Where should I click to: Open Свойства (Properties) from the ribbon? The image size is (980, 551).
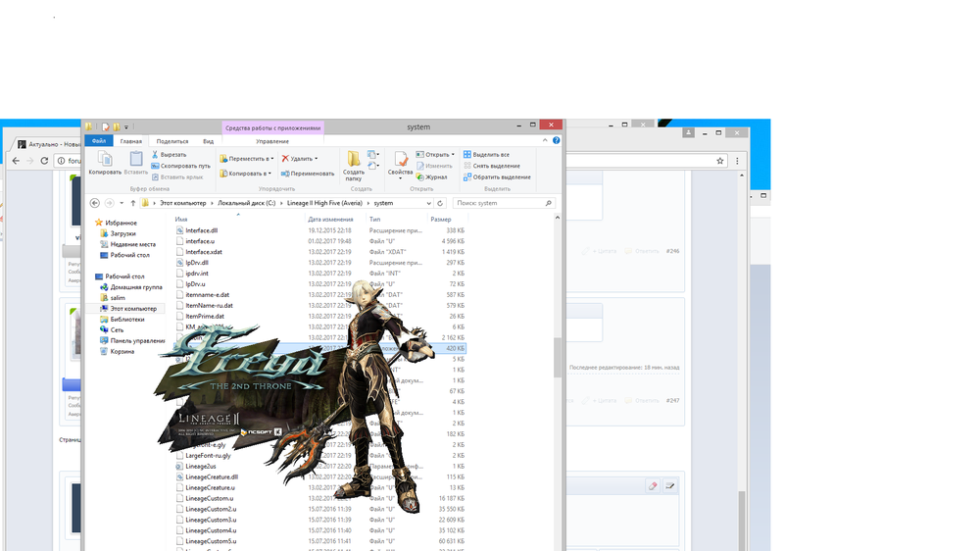pos(400,162)
